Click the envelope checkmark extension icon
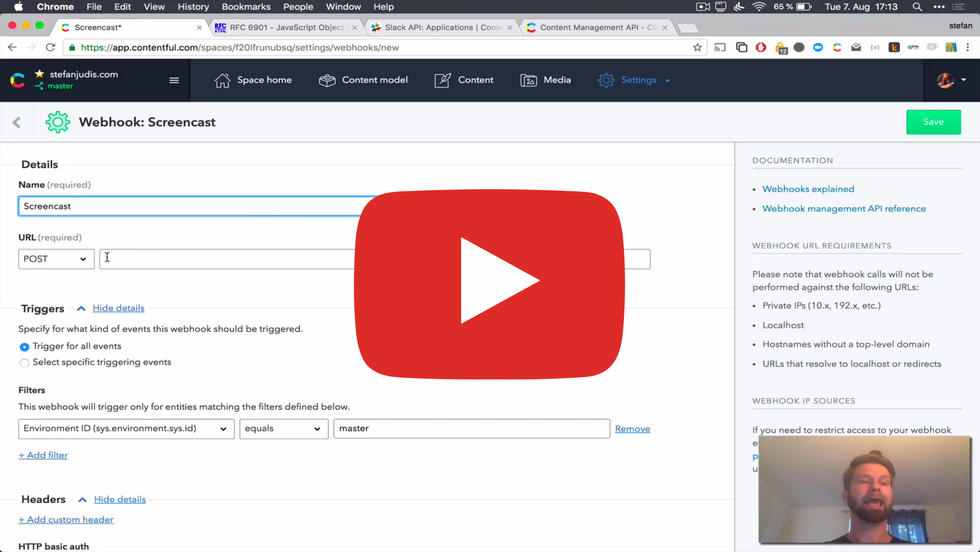 856,47
